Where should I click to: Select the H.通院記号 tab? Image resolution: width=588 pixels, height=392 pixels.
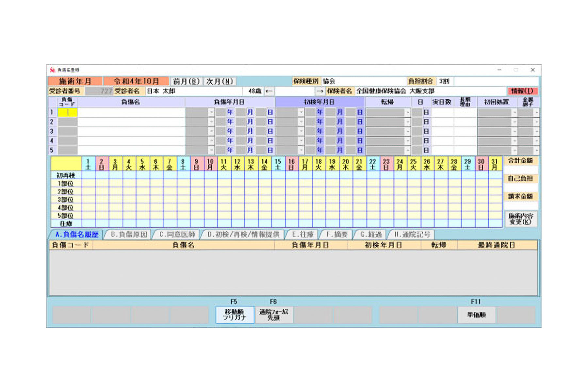(412, 235)
